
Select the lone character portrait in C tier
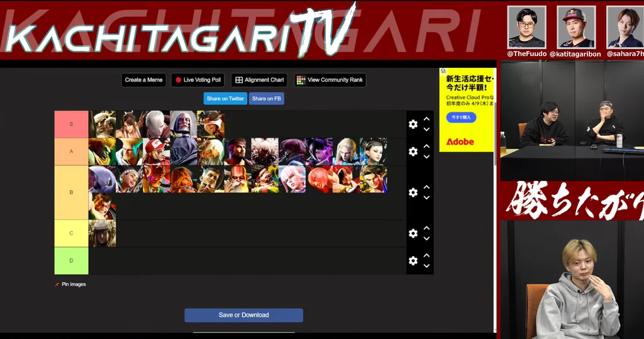(x=103, y=233)
